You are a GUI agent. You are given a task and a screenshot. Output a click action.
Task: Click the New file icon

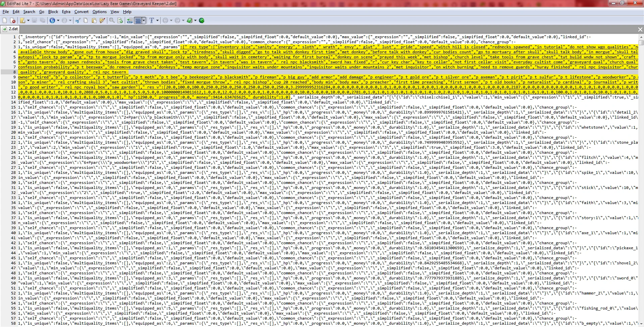[5, 20]
